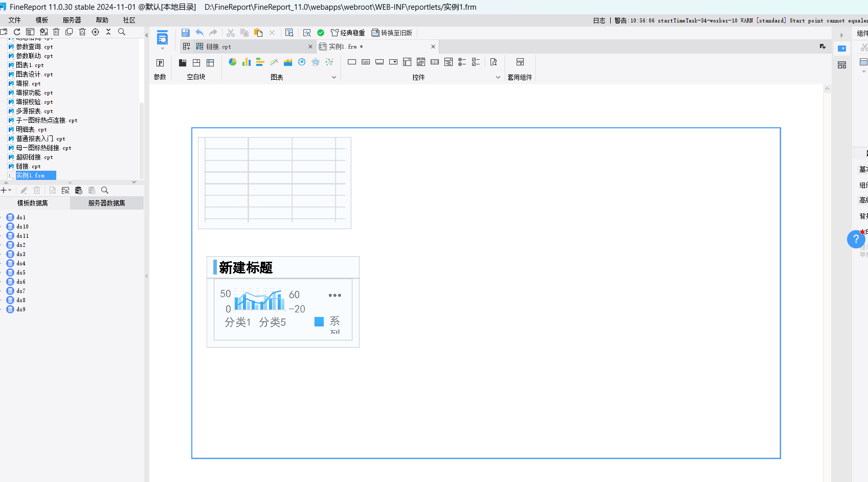Click the locate target icon in file panel
This screenshot has width=868, height=482.
(95, 32)
